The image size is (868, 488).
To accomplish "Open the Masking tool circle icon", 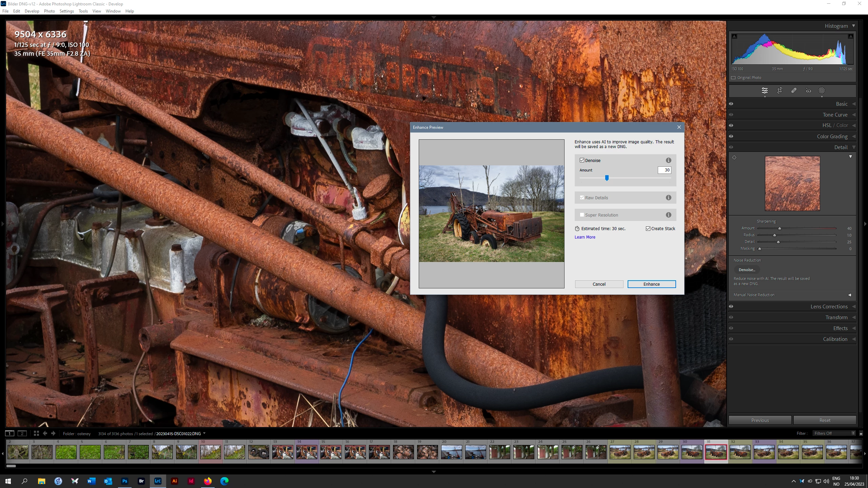I will 822,90.
